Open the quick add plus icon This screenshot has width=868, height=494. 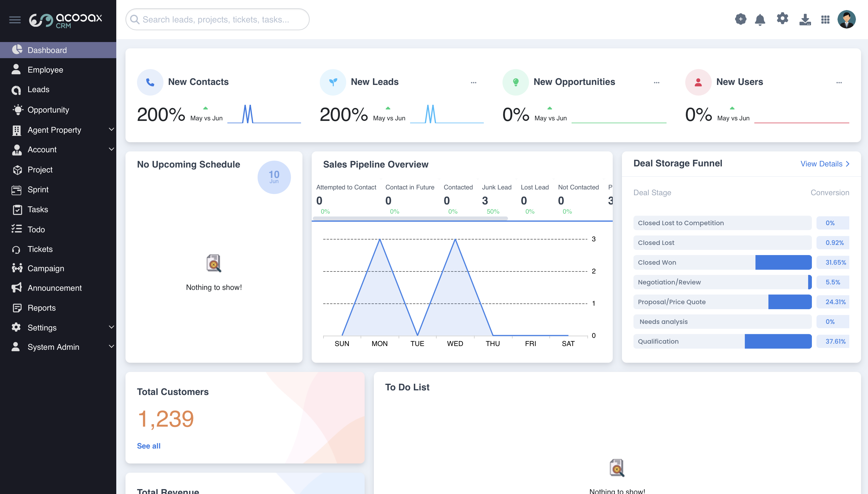(741, 19)
